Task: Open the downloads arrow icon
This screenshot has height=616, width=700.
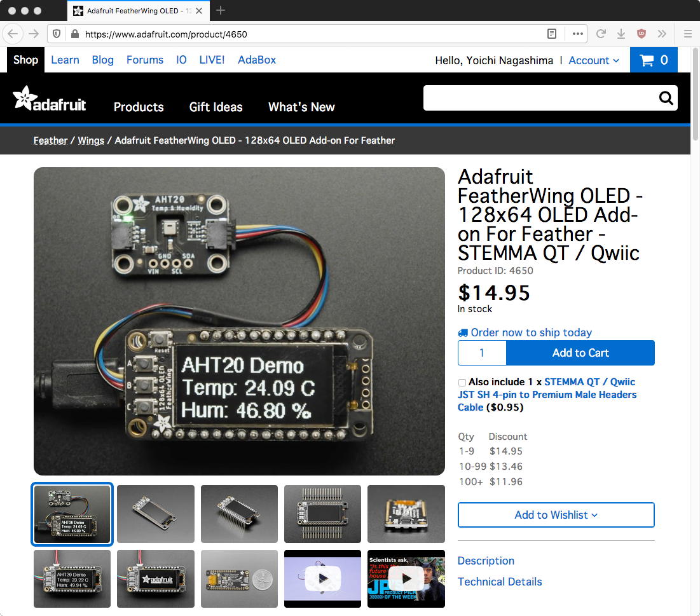Action: point(621,34)
